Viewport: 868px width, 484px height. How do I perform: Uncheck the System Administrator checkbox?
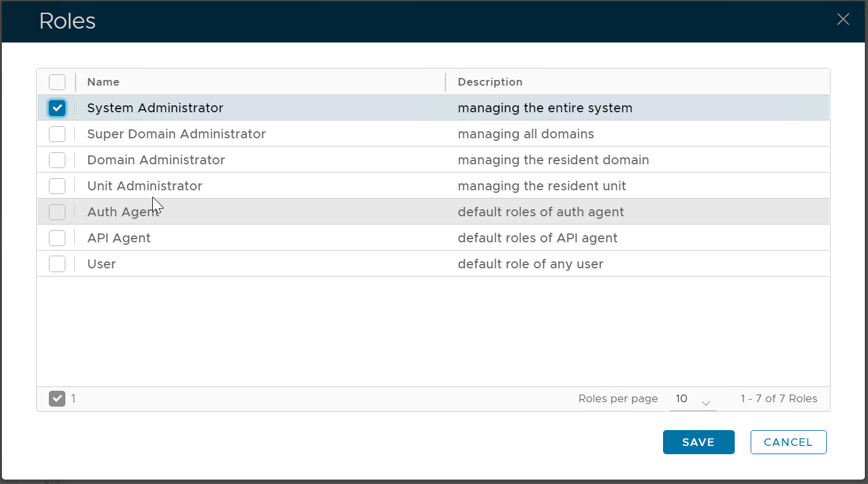pyautogui.click(x=57, y=108)
